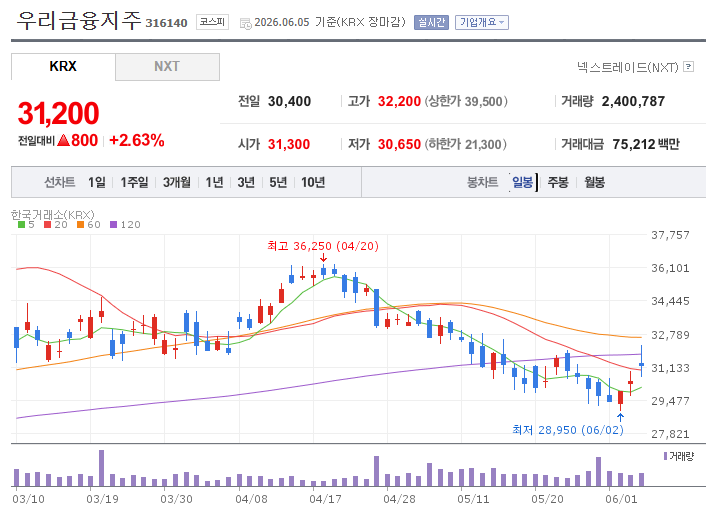Click the green 5-day moving average legend swatch

click(21, 224)
